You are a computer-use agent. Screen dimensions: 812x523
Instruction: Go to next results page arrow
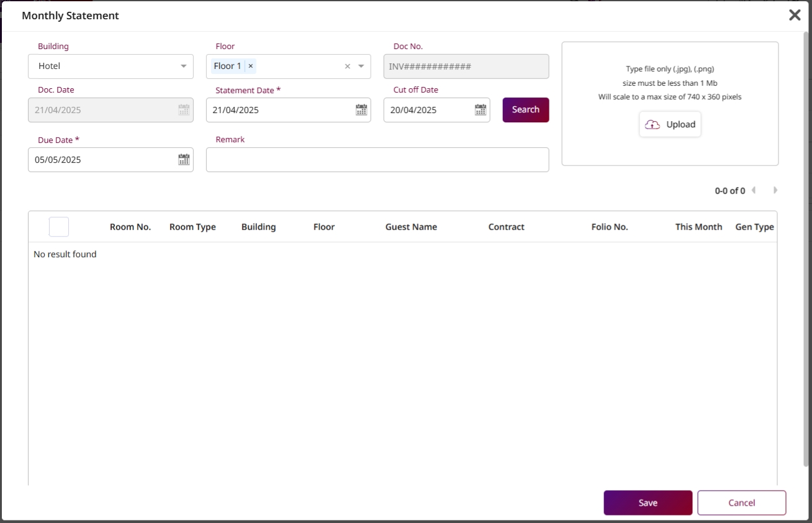(x=775, y=191)
